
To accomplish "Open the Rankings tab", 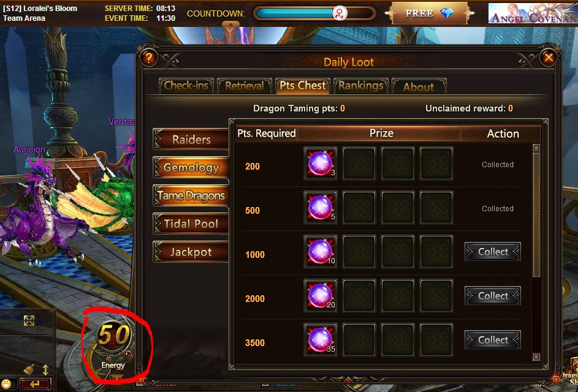I will pyautogui.click(x=361, y=86).
